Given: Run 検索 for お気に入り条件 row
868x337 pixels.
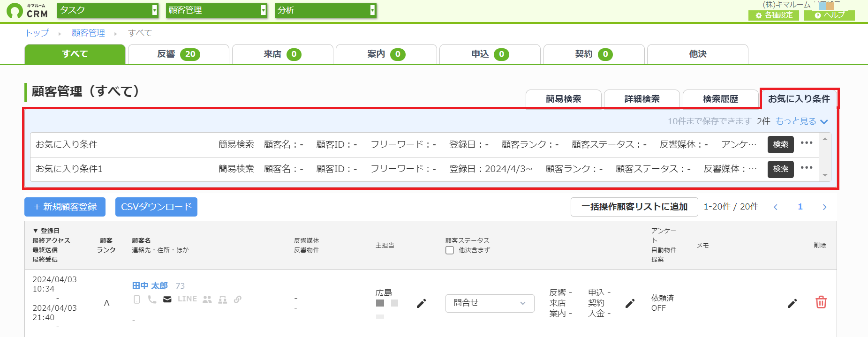Looking at the screenshot, I should point(780,144).
